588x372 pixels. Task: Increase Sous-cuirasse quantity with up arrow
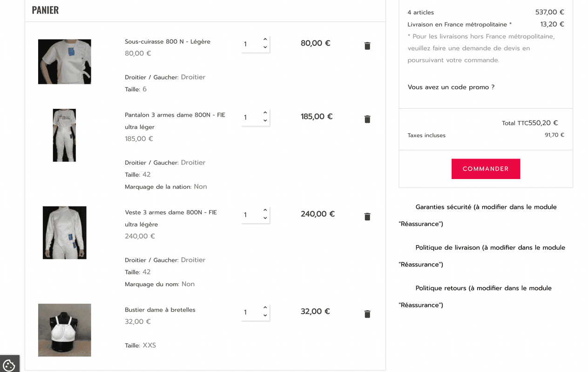265,40
